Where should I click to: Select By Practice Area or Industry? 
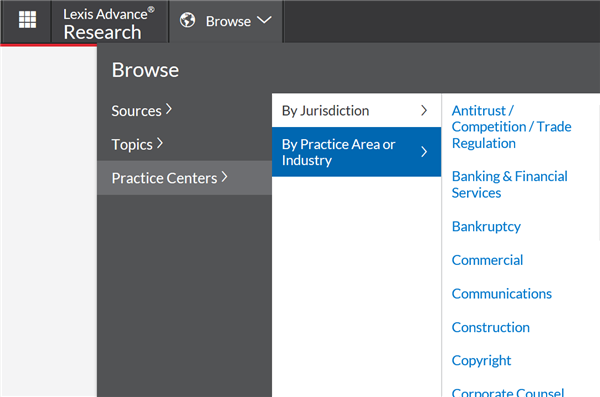click(x=356, y=152)
